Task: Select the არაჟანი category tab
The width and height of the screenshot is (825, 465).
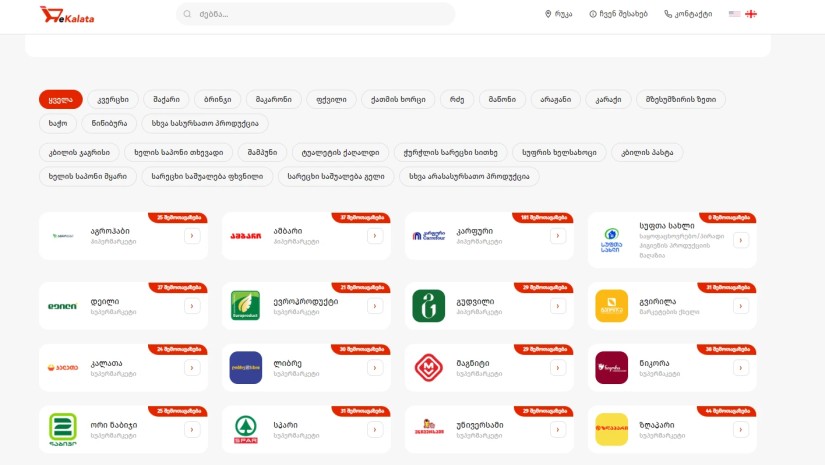Action: coord(556,99)
